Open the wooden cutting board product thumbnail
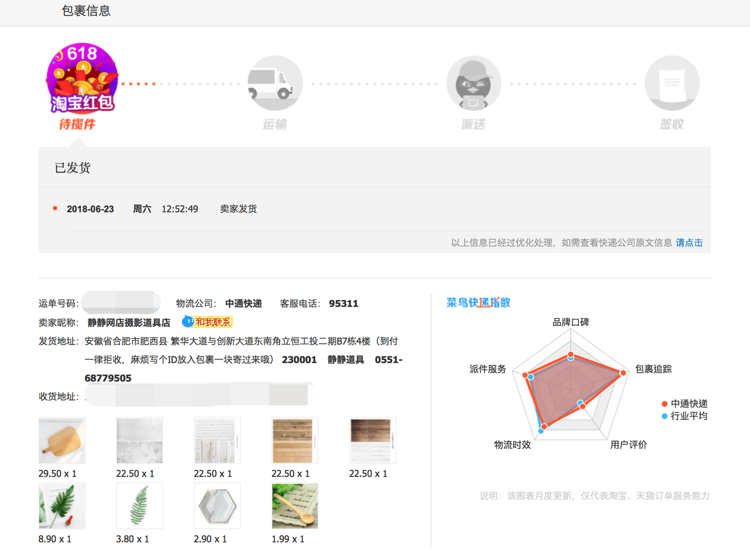The image size is (750, 560). click(62, 440)
